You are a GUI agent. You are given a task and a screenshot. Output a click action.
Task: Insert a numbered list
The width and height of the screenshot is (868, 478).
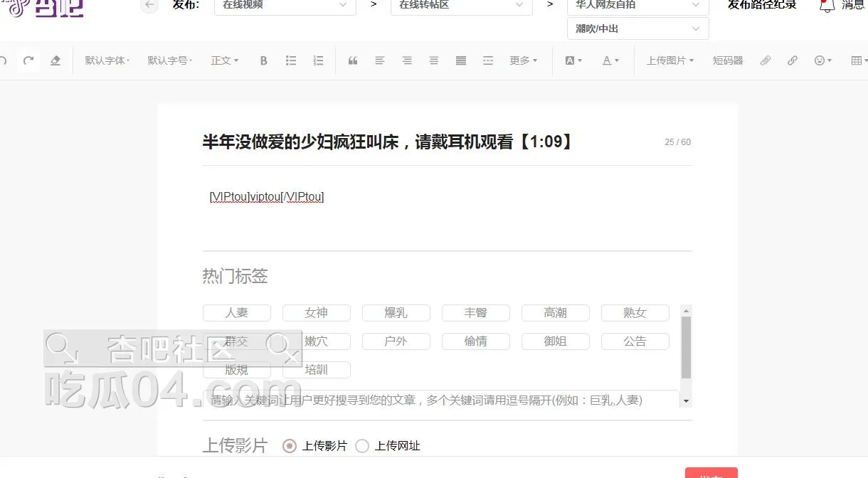[x=318, y=61]
